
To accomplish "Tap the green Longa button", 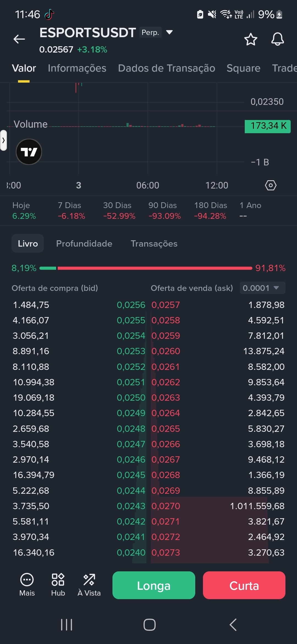I will (x=154, y=585).
